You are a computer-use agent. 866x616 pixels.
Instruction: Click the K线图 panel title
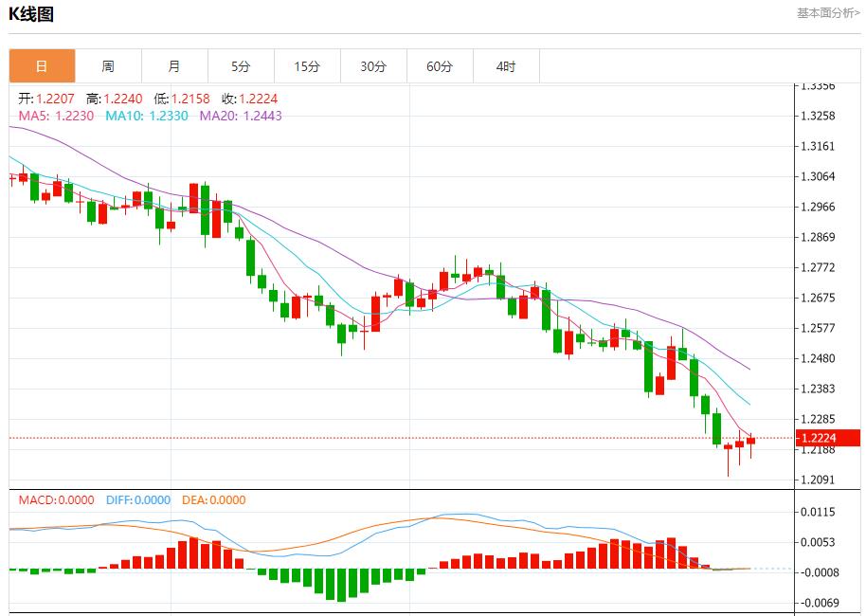pos(31,14)
